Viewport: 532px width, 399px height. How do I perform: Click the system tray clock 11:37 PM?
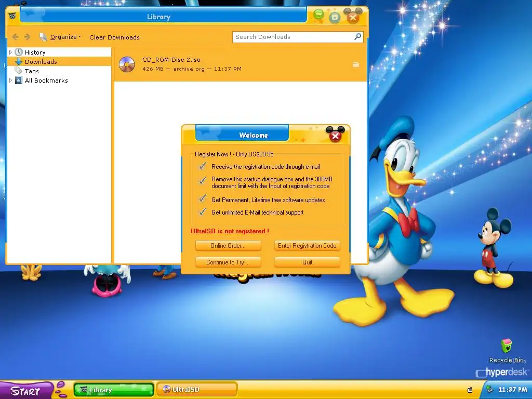tap(512, 390)
